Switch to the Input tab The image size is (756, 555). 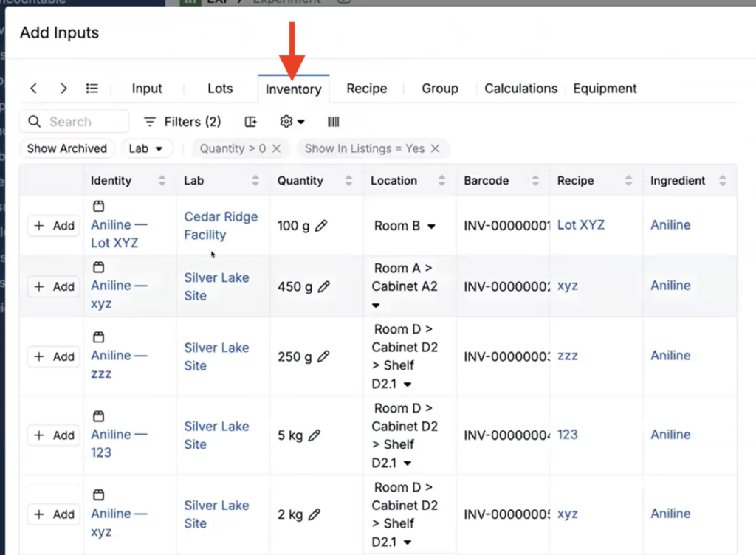[147, 89]
